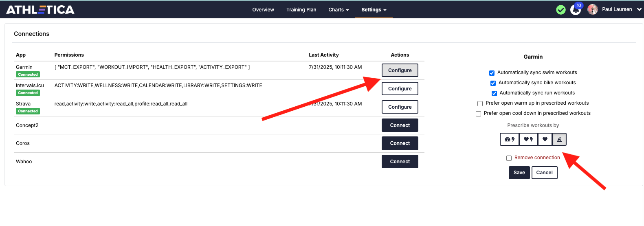Click the Intervals.icu Connected status badge
Viewport: 644px width, 226px height.
28,93
